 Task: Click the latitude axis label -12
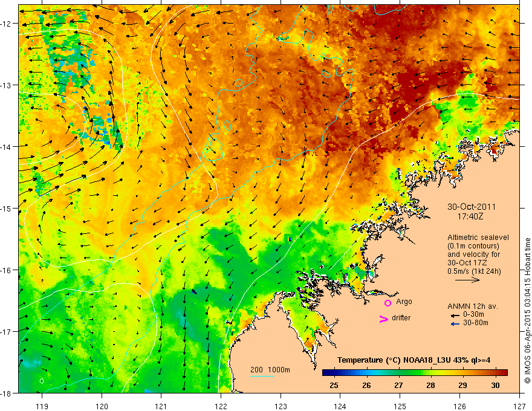6,24
